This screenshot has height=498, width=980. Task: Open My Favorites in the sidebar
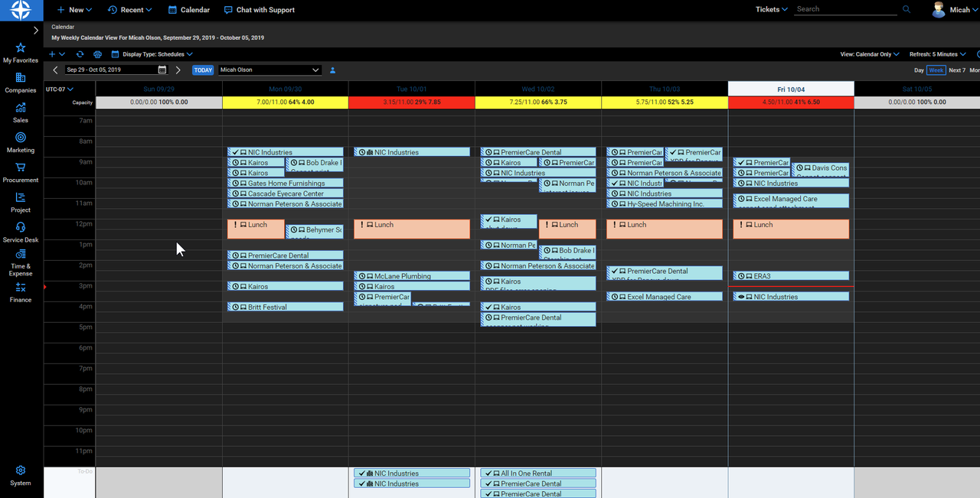[20, 52]
